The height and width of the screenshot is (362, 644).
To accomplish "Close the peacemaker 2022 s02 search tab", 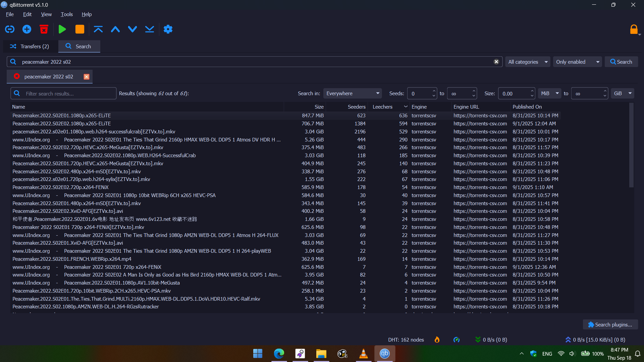I will click(87, 77).
